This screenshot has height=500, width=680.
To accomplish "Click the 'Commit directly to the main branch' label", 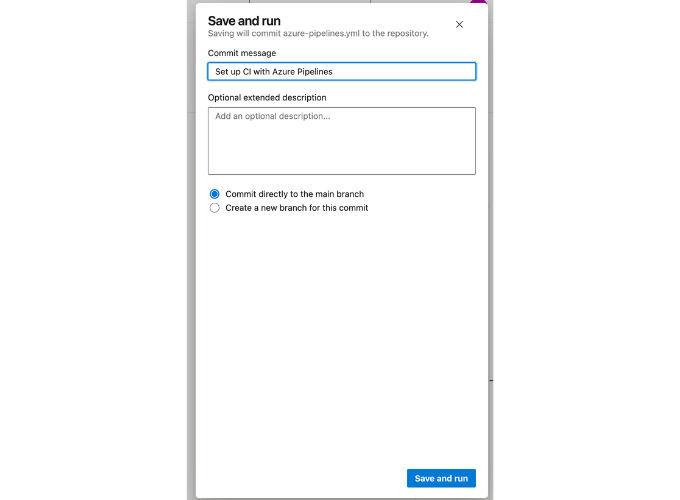I will (x=294, y=194).
